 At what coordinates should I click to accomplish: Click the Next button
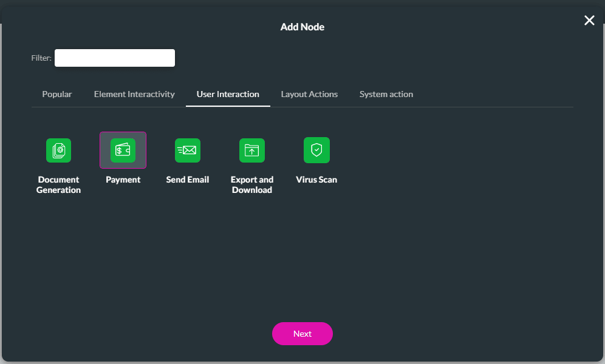pyautogui.click(x=302, y=334)
